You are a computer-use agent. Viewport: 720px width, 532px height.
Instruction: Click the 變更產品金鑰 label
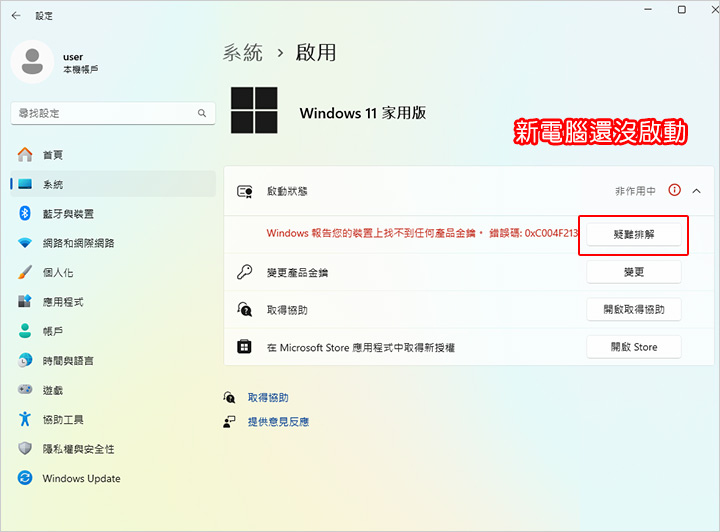[x=298, y=273]
